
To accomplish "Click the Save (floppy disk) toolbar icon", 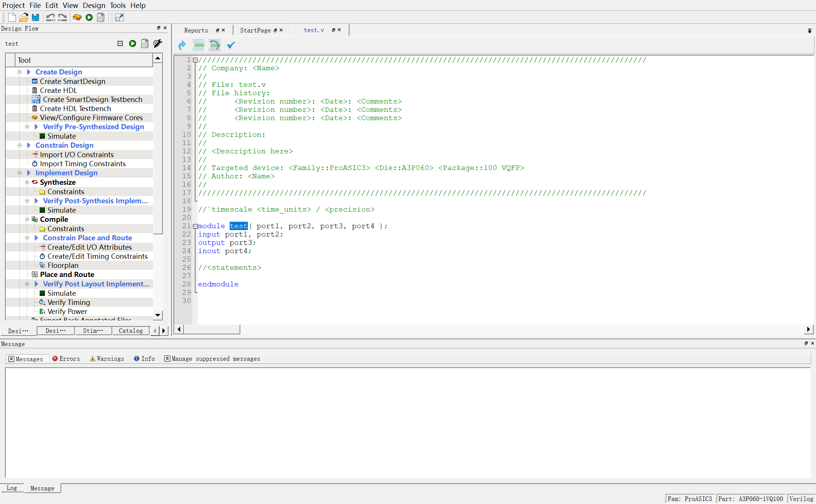I will [36, 17].
